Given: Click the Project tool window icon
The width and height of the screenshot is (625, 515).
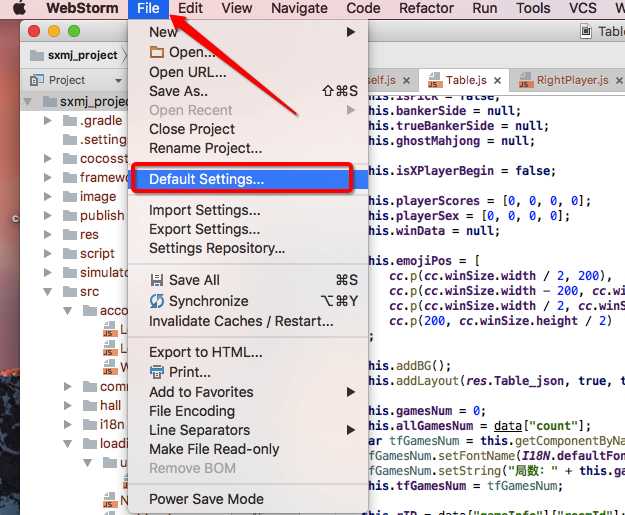Looking at the screenshot, I should tap(37, 80).
